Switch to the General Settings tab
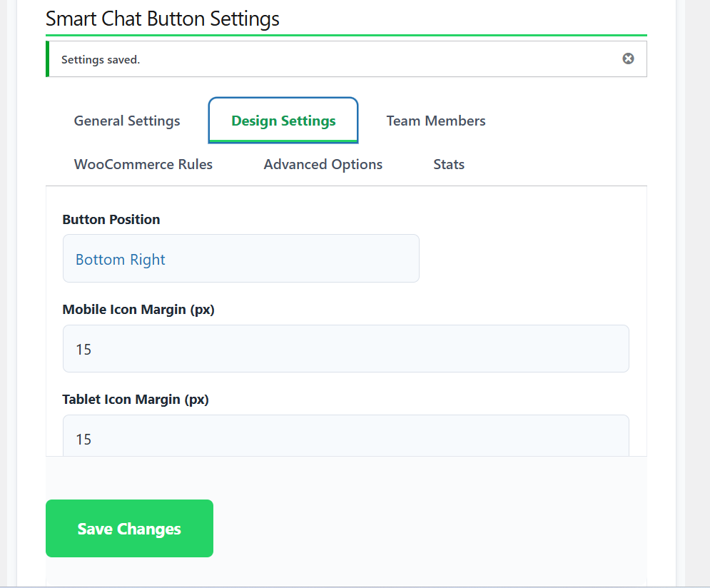Viewport: 710px width, 588px height. tap(127, 121)
